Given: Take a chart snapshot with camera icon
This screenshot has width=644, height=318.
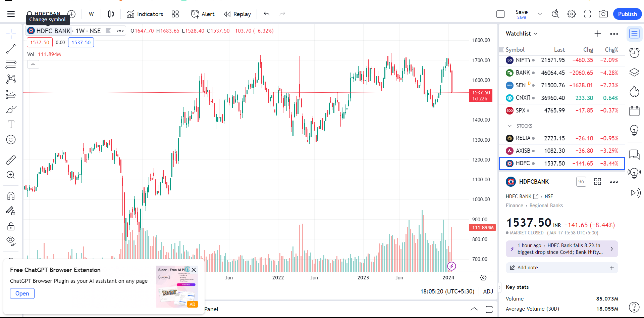Looking at the screenshot, I should [603, 14].
